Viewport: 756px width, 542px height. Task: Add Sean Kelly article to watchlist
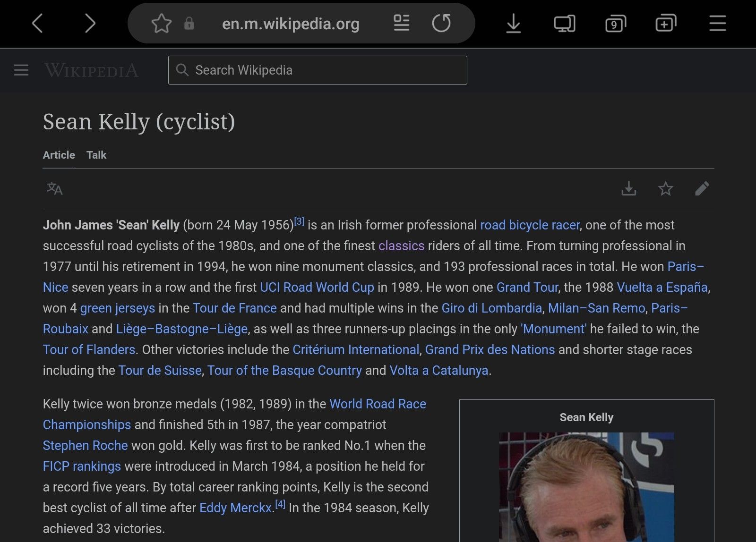coord(665,189)
